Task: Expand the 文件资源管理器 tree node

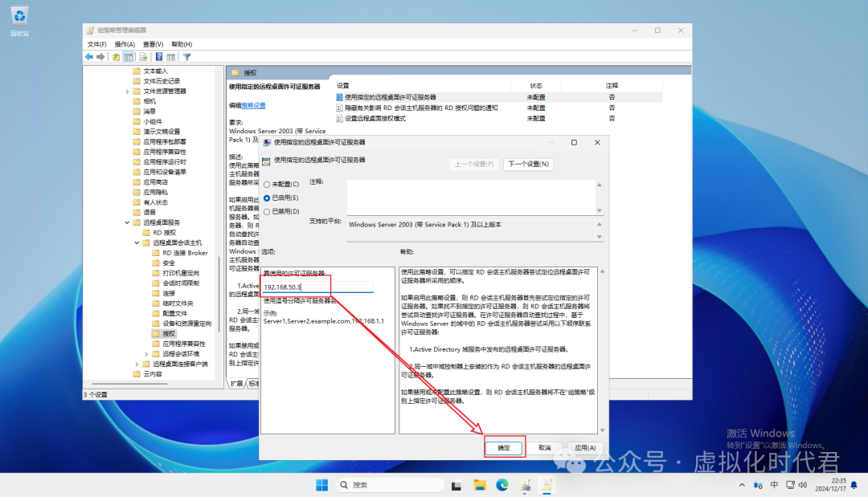Action: click(x=127, y=92)
